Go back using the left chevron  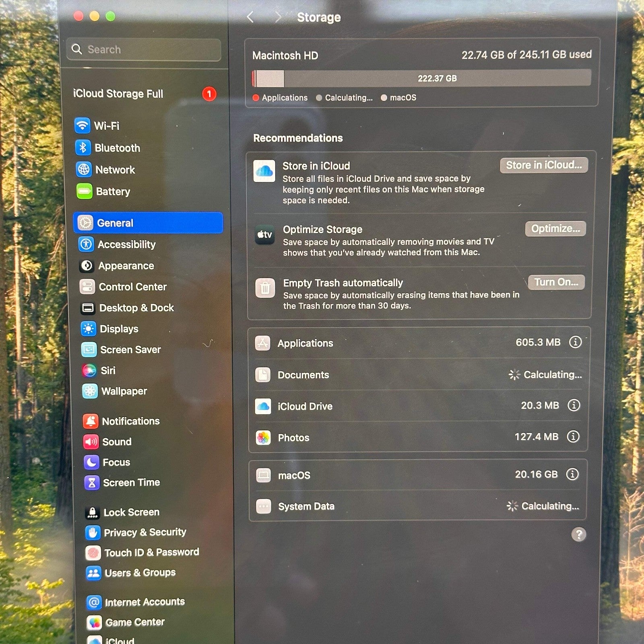tap(250, 17)
